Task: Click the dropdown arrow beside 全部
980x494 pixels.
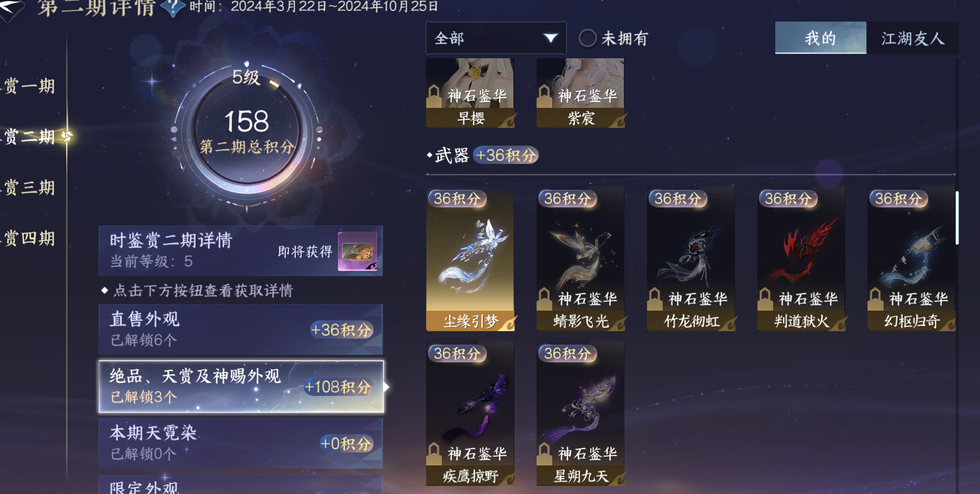Action: coord(550,38)
